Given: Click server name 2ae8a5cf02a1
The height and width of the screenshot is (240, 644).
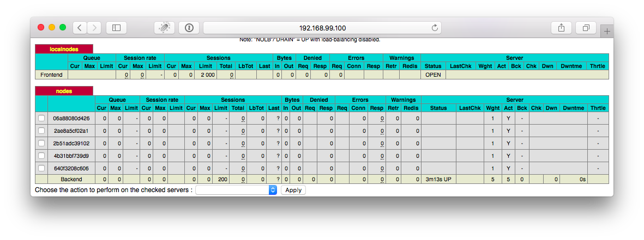Looking at the screenshot, I should click(71, 131).
